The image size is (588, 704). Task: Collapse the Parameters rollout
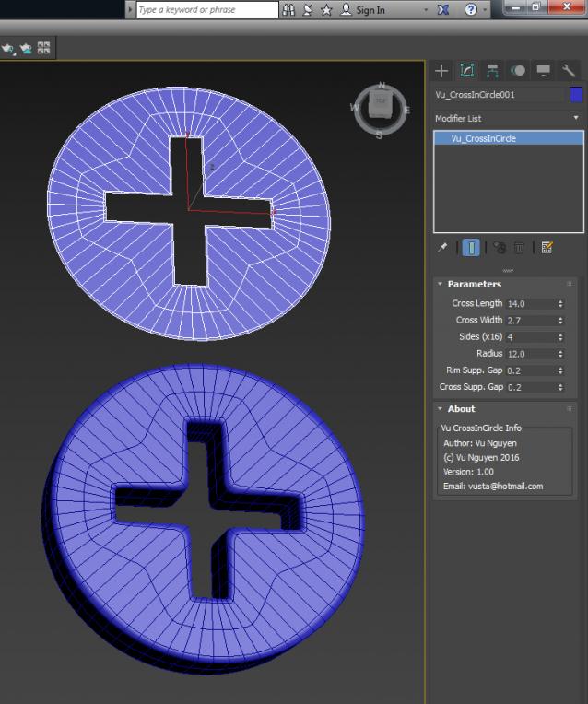click(474, 284)
